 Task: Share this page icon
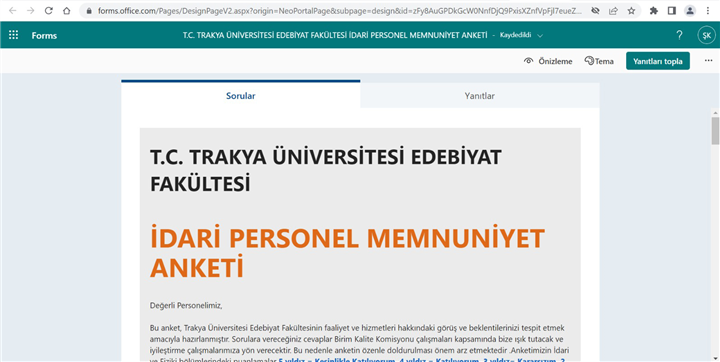[613, 11]
